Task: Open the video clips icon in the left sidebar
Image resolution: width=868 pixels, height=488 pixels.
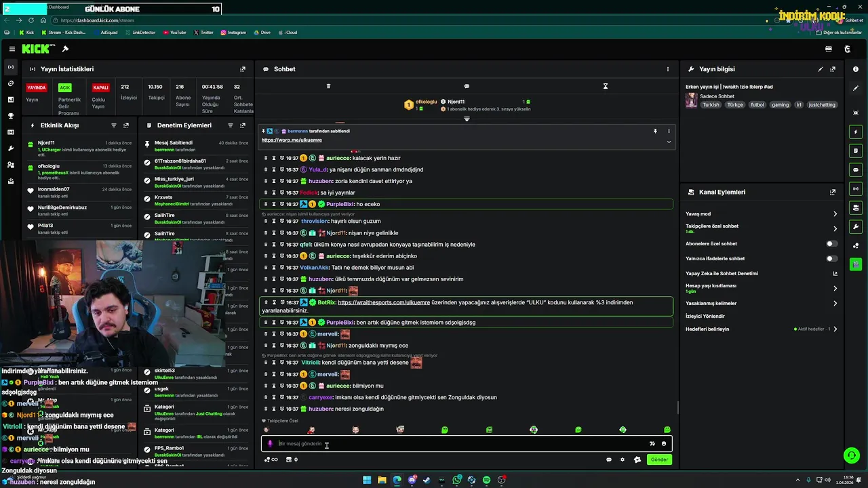Action: pos(10,132)
